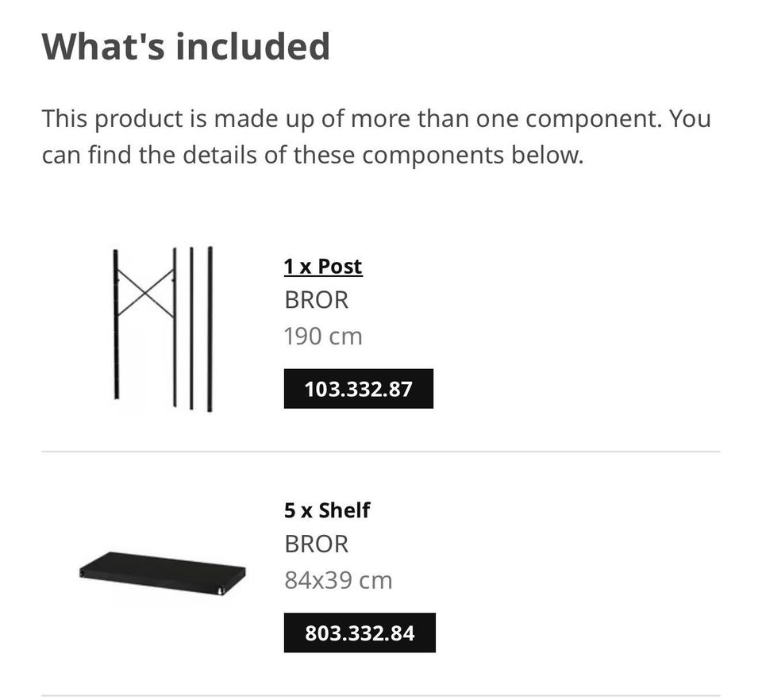Click the What's included heading
This screenshot has width=762, height=700.
click(x=186, y=46)
